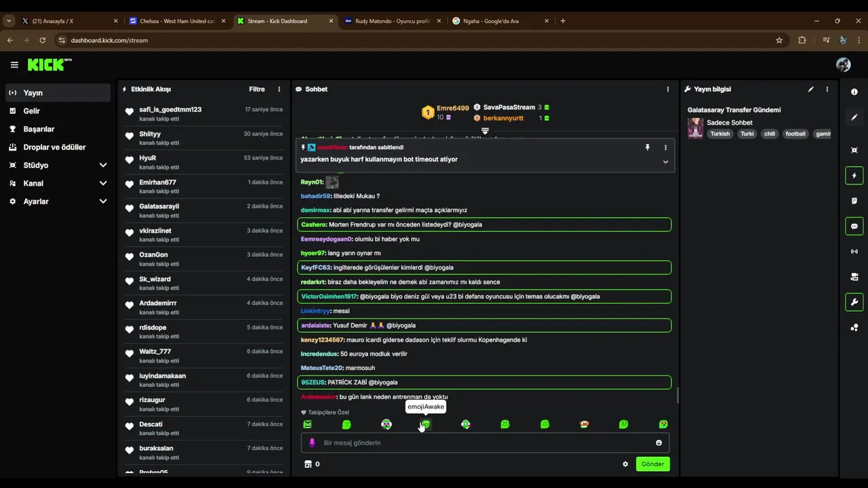This screenshot has width=868, height=488.
Task: Click username VictorOsimhen1917 in chat
Action: coord(329,296)
